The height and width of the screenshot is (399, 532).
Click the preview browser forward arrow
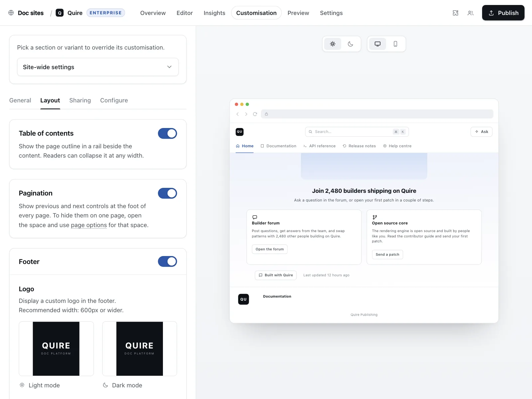pyautogui.click(x=246, y=114)
